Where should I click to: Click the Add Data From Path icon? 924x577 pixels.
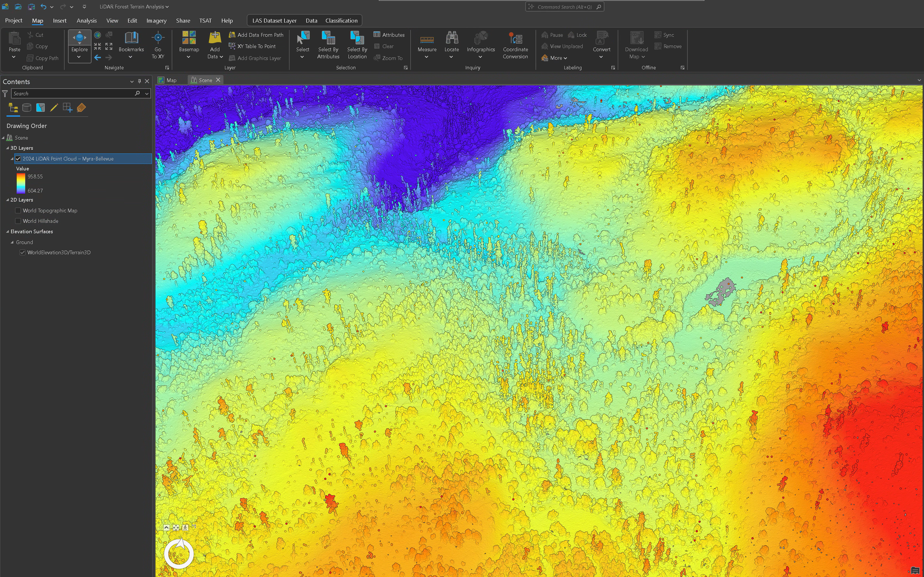(x=232, y=35)
